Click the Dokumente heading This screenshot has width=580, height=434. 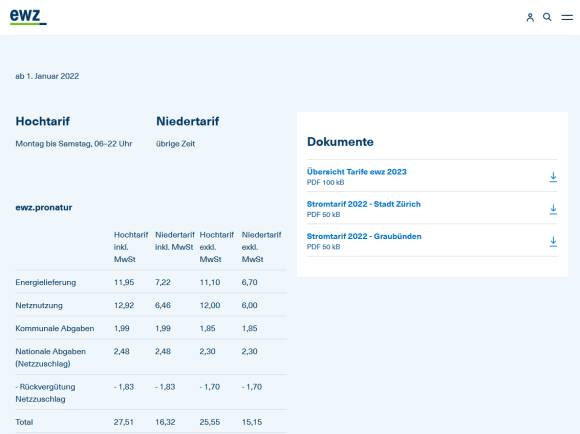(x=340, y=142)
